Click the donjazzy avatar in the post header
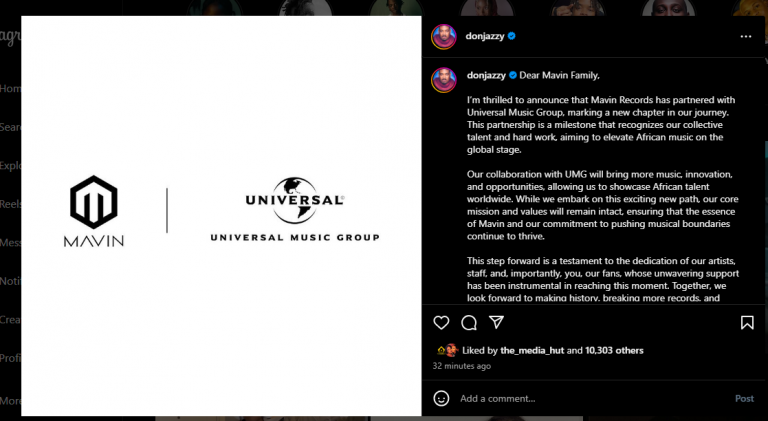768x421 pixels. (444, 36)
